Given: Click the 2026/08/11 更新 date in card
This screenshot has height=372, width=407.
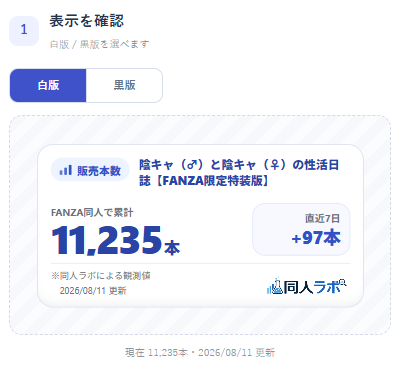Looking at the screenshot, I should click(93, 291).
